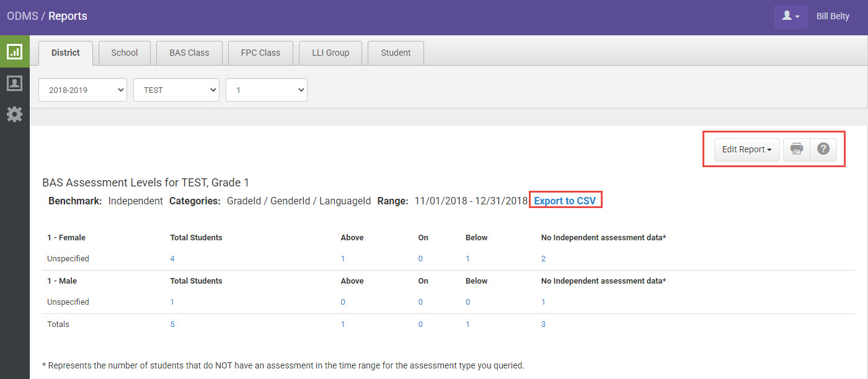Select the FPC Class tab
Image resolution: width=868 pixels, height=379 pixels.
[260, 53]
